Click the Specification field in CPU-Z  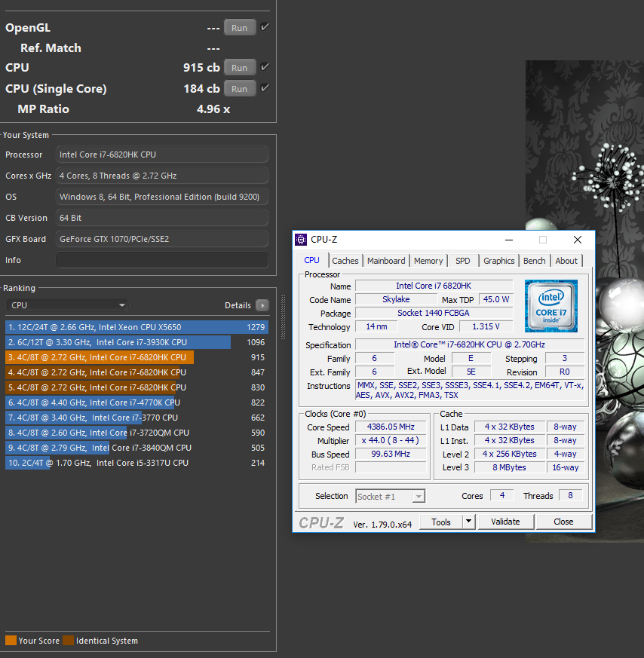point(469,344)
